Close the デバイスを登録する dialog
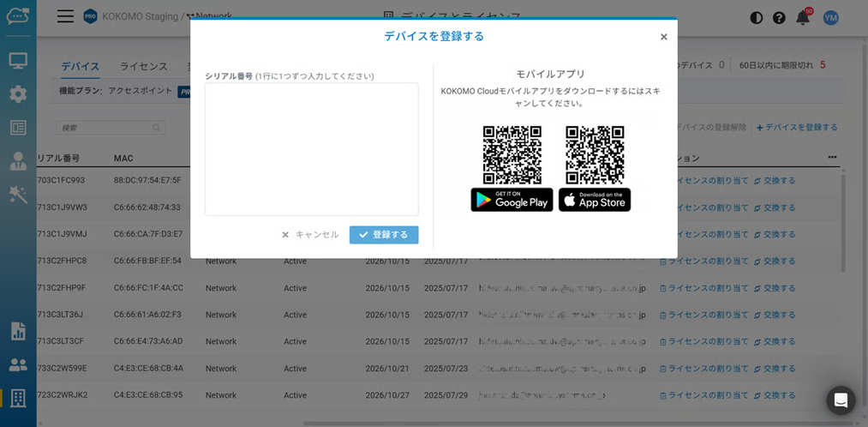The width and height of the screenshot is (868, 427). click(663, 37)
